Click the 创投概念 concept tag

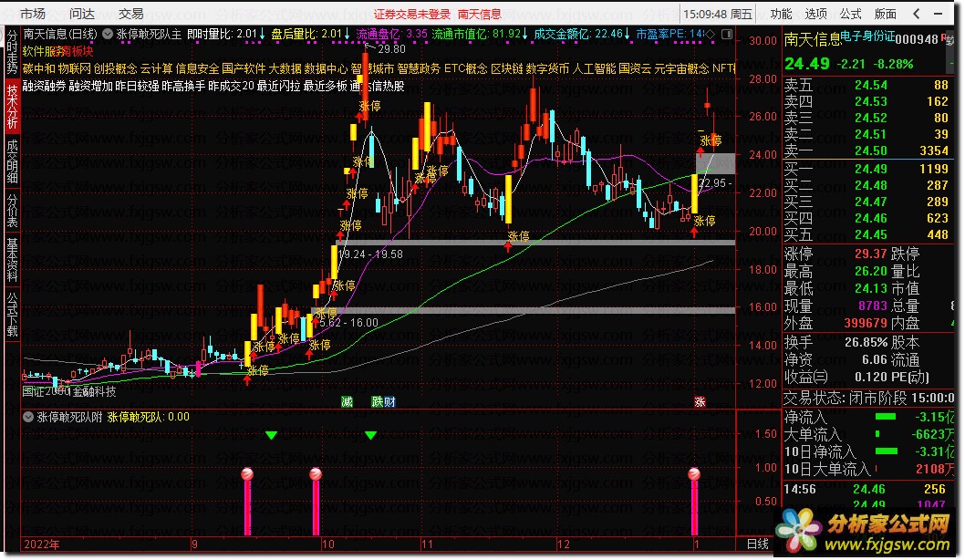click(116, 69)
